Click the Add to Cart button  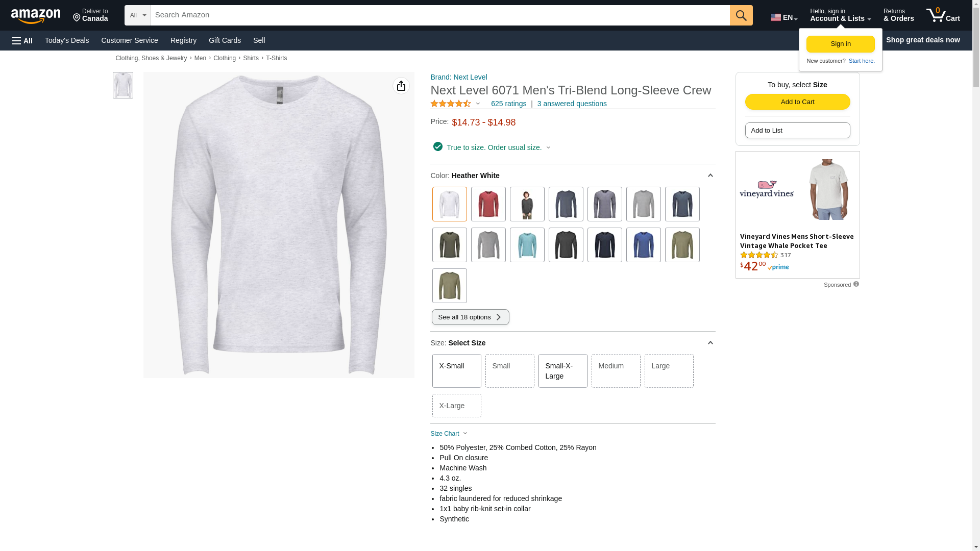tap(797, 102)
